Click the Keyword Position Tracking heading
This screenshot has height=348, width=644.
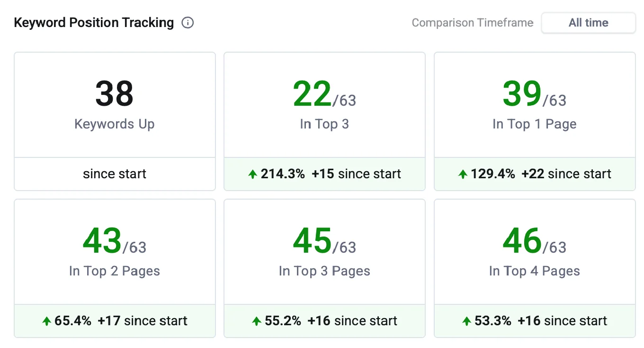pyautogui.click(x=94, y=22)
